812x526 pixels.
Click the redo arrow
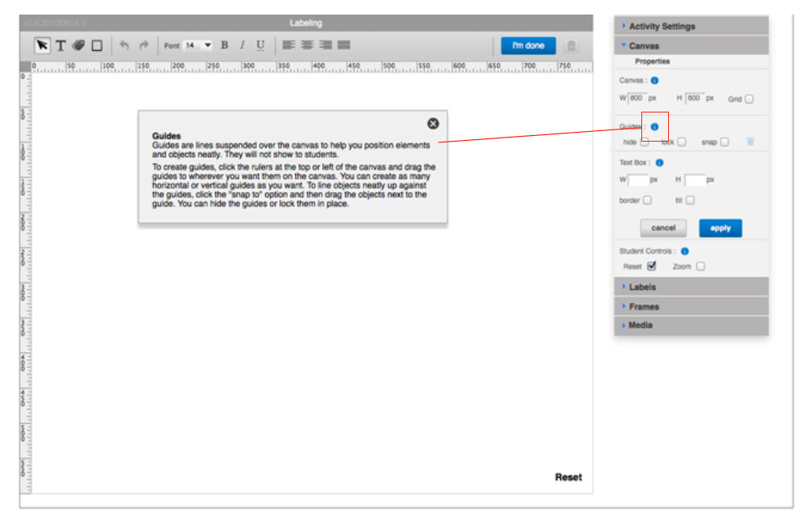(143, 46)
